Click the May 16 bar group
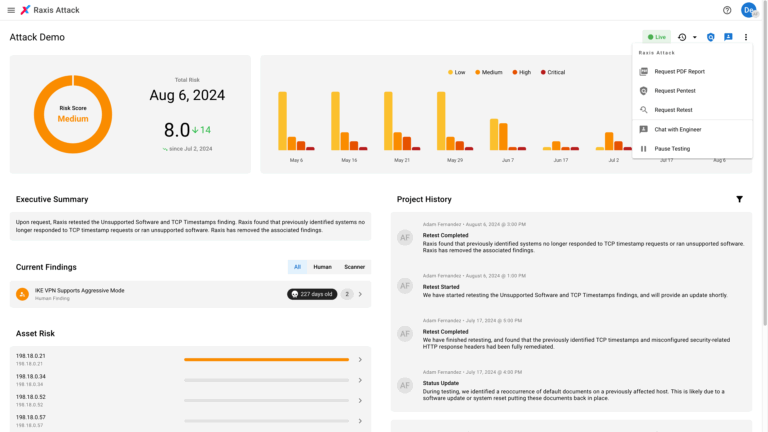Viewport: 768px width, 432px height. pyautogui.click(x=349, y=120)
